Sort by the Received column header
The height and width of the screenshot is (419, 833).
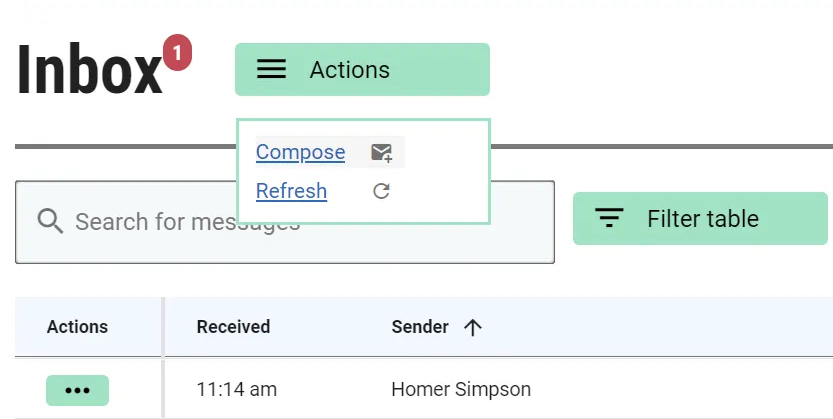tap(233, 327)
